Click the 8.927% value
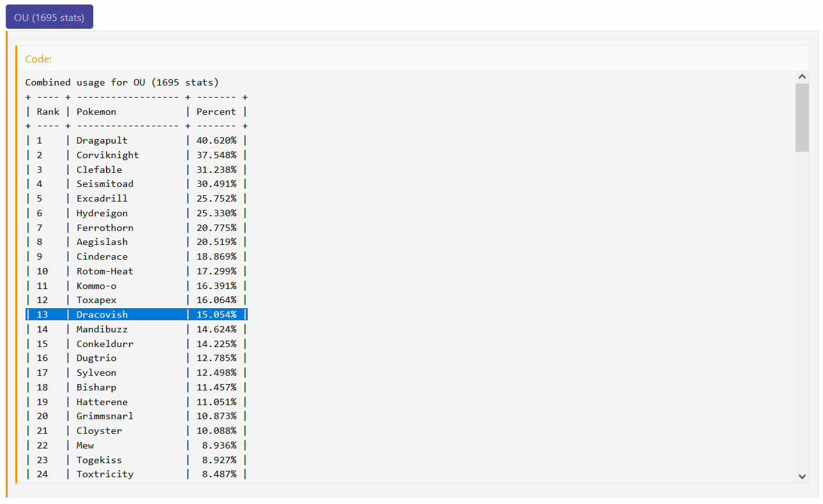This screenshot has height=504, width=823. point(219,460)
